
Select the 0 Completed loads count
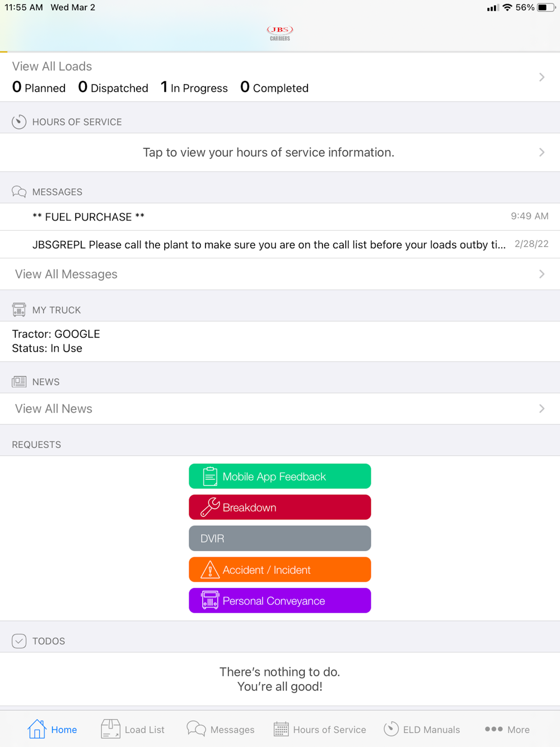pyautogui.click(x=274, y=87)
